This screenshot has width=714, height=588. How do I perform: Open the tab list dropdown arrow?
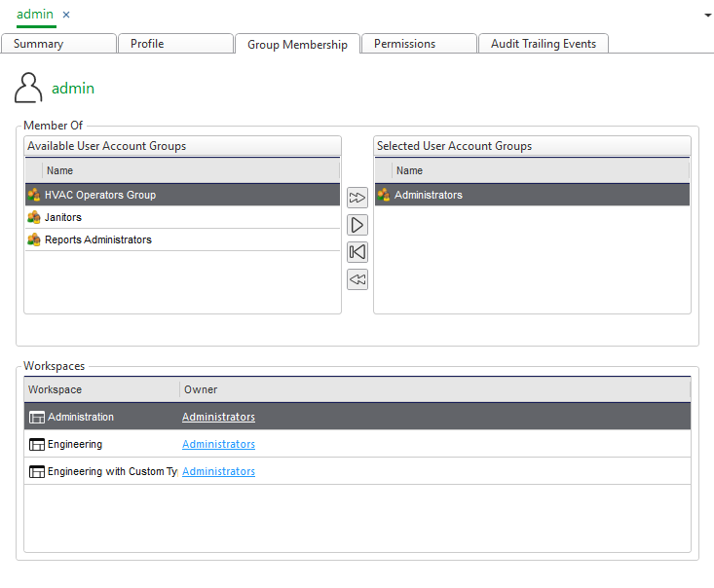707,15
